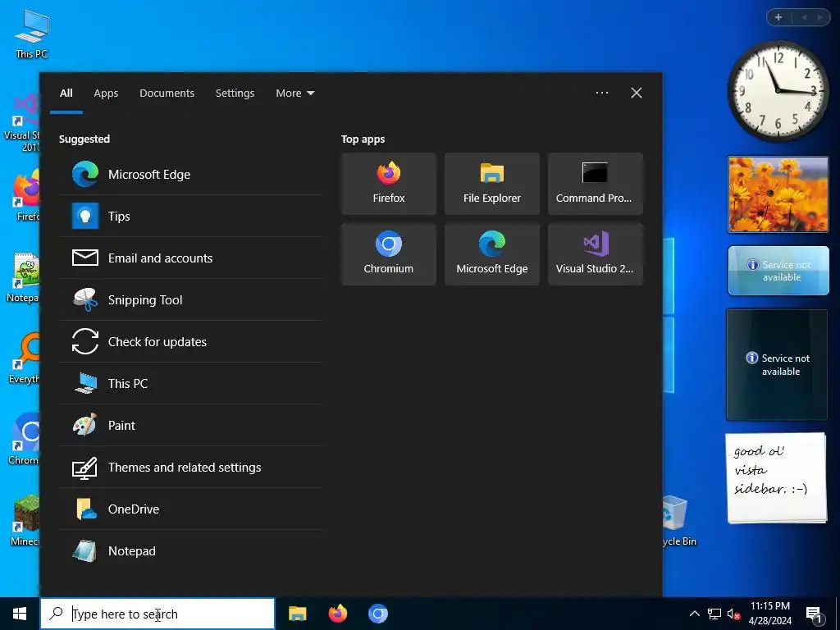840x630 pixels.
Task: Switch to the Settings search tab
Action: tap(235, 94)
